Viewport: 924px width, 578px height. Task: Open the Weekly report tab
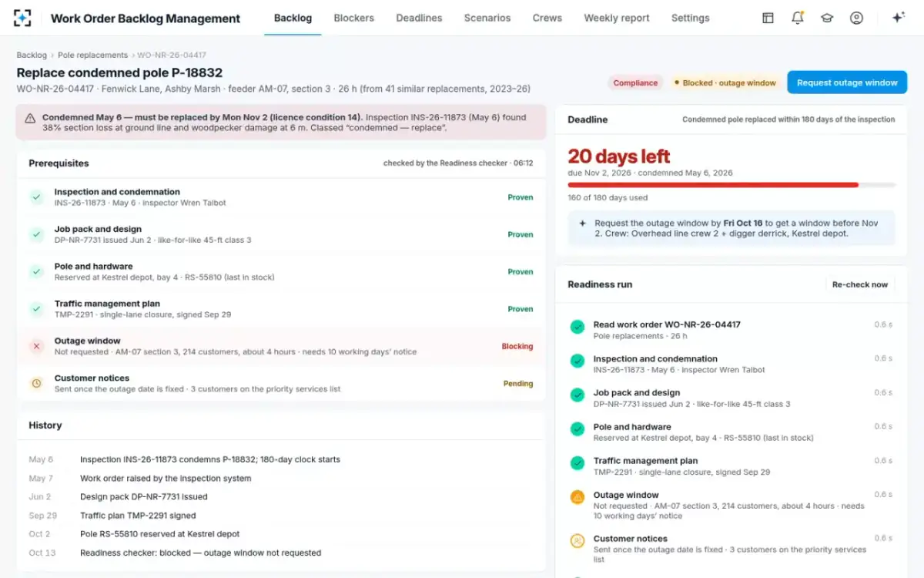click(x=617, y=18)
